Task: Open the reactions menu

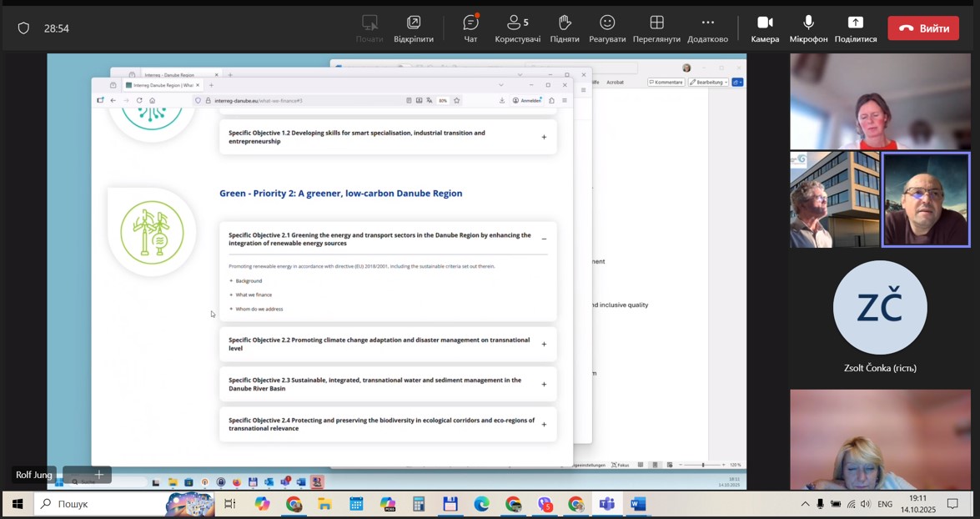Action: tap(607, 28)
